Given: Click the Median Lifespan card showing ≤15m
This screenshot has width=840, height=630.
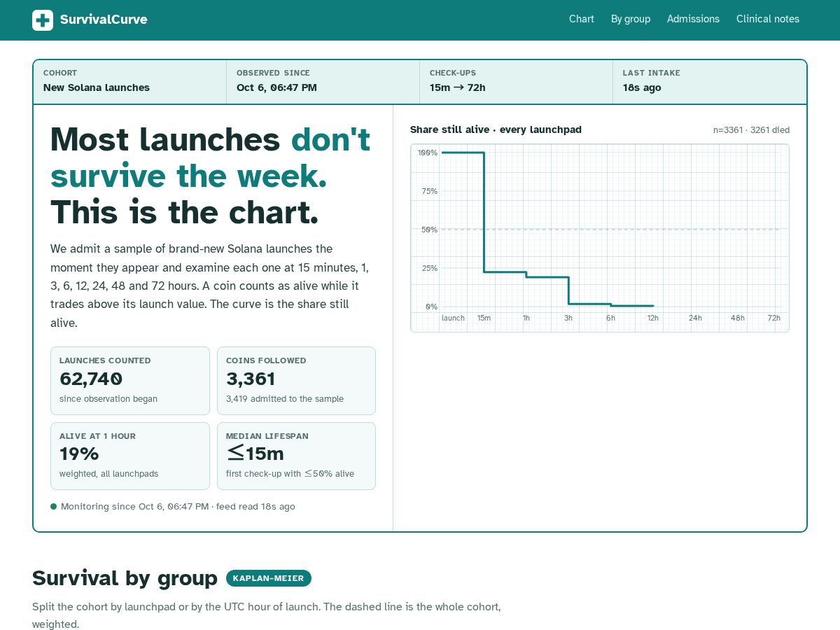Looking at the screenshot, I should click(x=296, y=456).
